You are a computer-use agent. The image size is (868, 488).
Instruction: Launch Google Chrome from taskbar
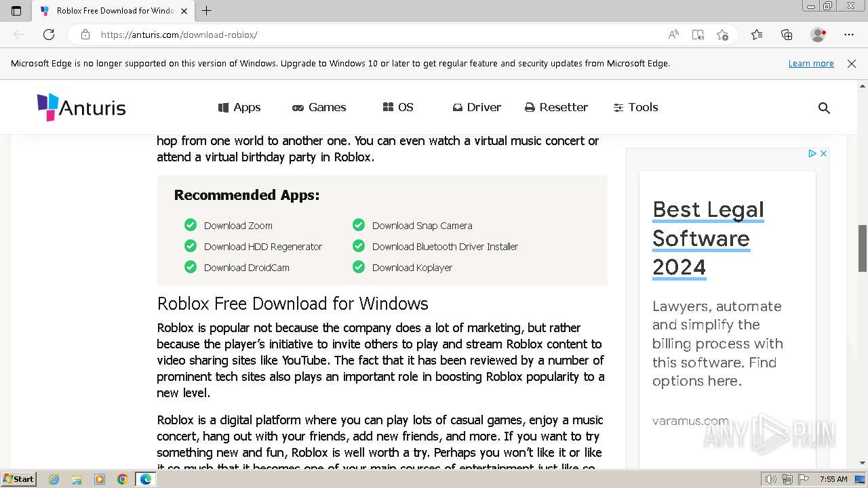tap(123, 479)
